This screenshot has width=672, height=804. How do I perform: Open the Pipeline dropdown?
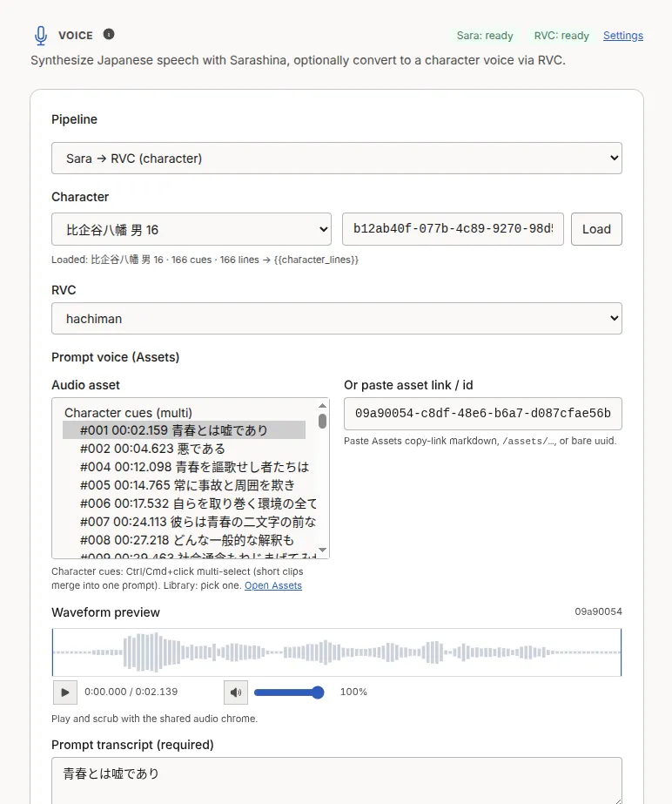point(337,158)
